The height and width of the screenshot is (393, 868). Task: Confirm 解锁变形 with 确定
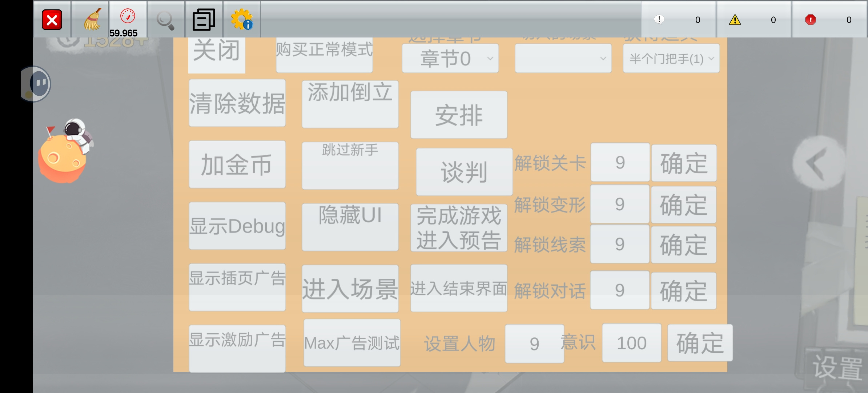tap(684, 205)
